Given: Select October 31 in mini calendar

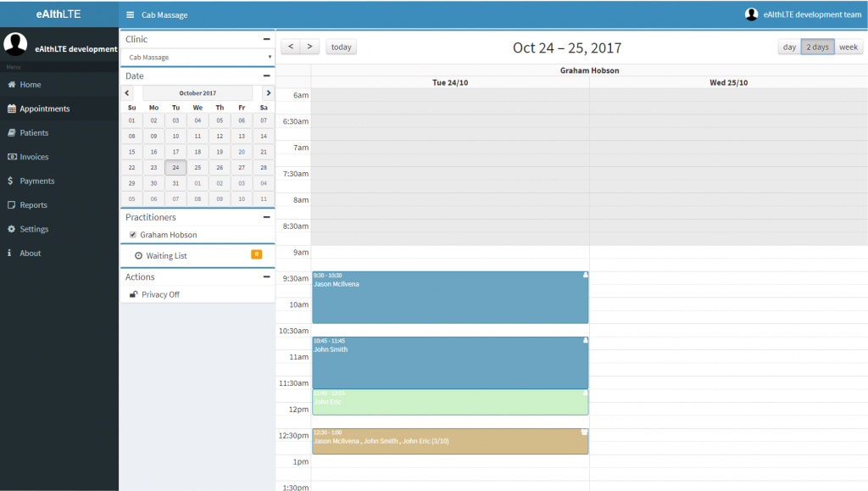Looking at the screenshot, I should (x=175, y=183).
